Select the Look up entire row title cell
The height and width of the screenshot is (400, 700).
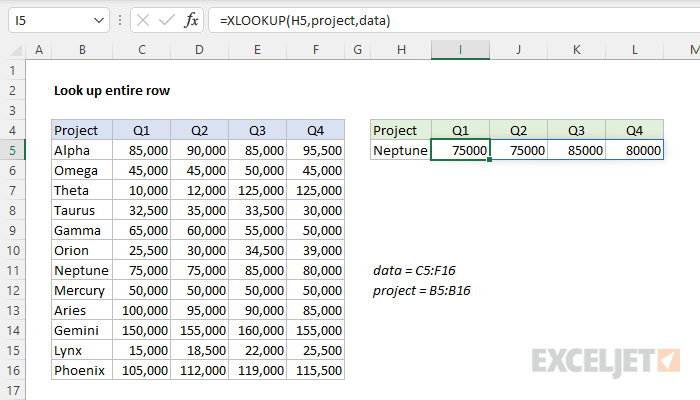(x=112, y=91)
